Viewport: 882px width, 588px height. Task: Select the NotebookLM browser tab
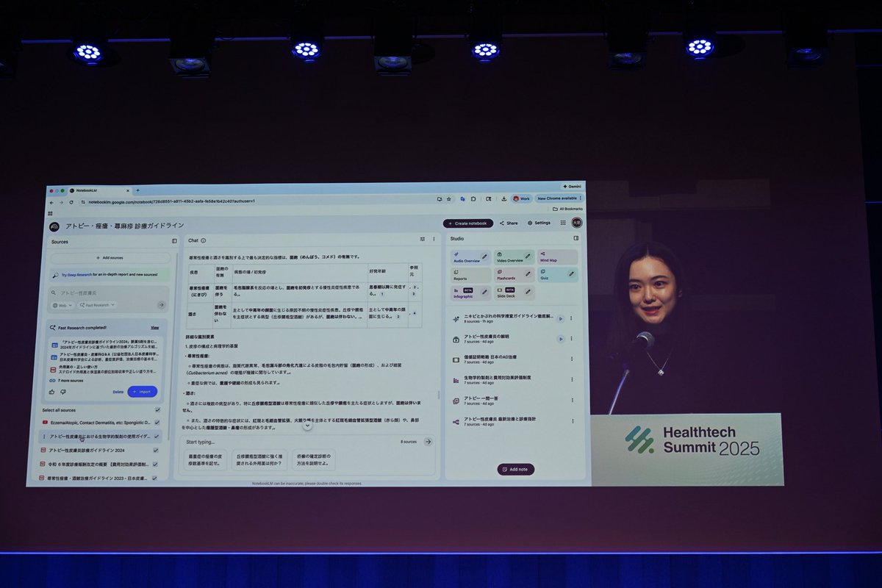coord(85,188)
